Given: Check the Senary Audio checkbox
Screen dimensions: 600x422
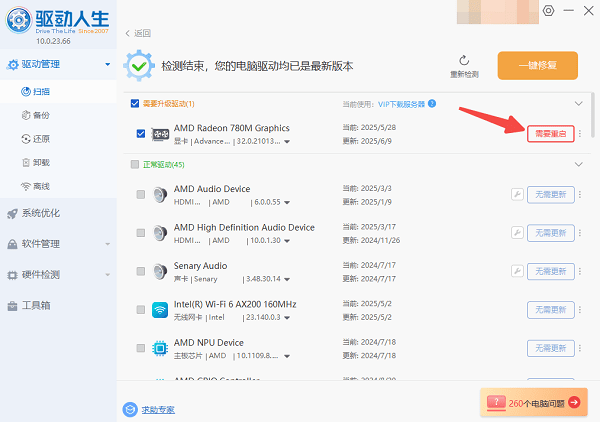Looking at the screenshot, I should 141,271.
